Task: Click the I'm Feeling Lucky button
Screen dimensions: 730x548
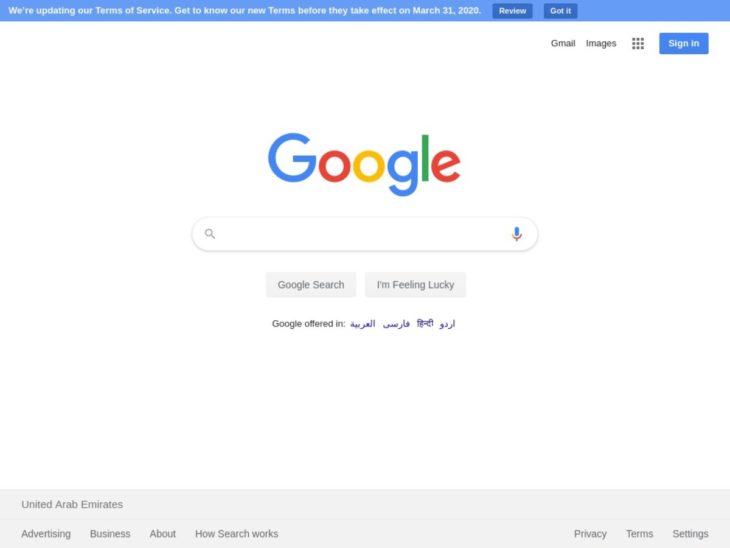Action: tap(415, 284)
